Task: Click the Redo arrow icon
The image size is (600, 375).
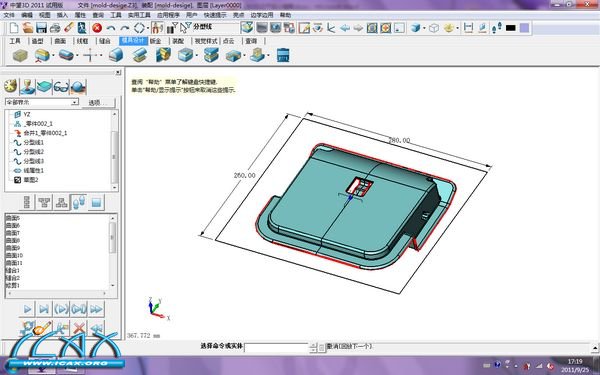Action: (125, 28)
